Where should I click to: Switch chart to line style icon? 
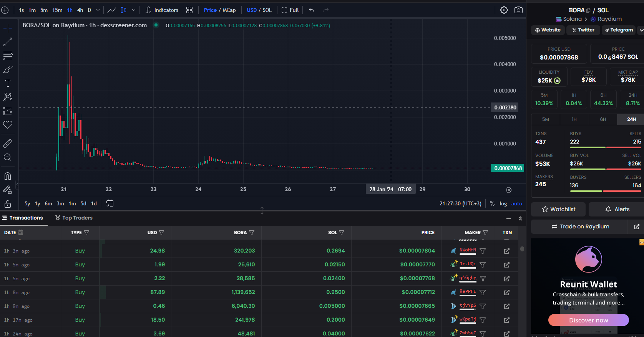pyautogui.click(x=112, y=10)
